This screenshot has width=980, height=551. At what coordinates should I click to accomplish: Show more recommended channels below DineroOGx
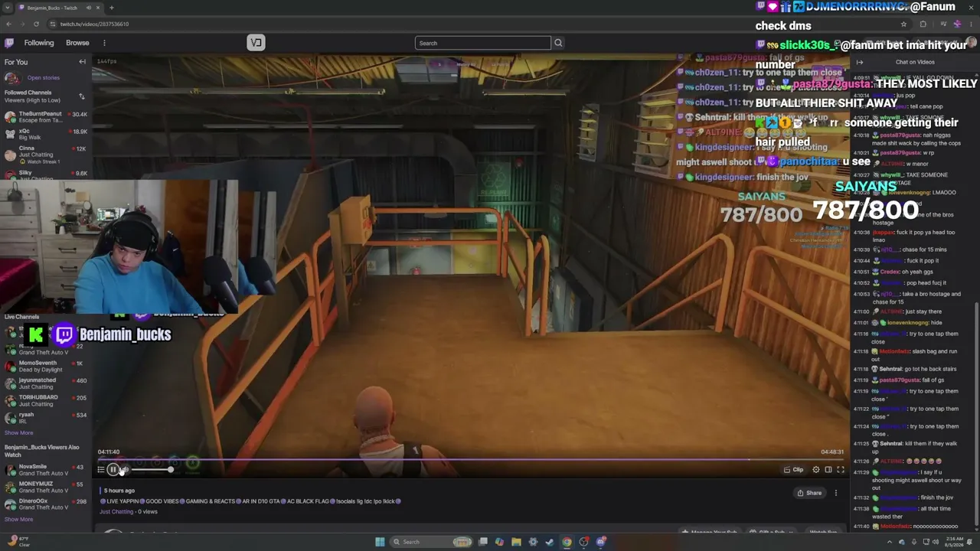19,520
